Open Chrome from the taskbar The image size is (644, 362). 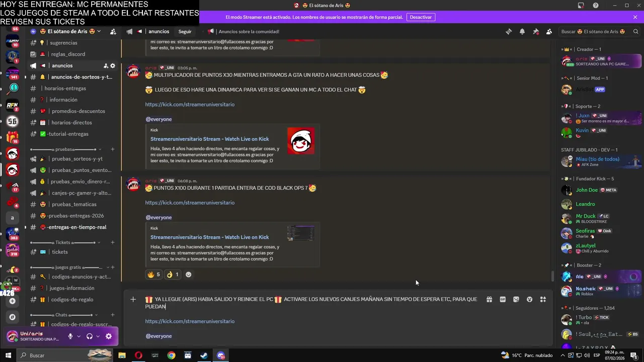(172, 355)
